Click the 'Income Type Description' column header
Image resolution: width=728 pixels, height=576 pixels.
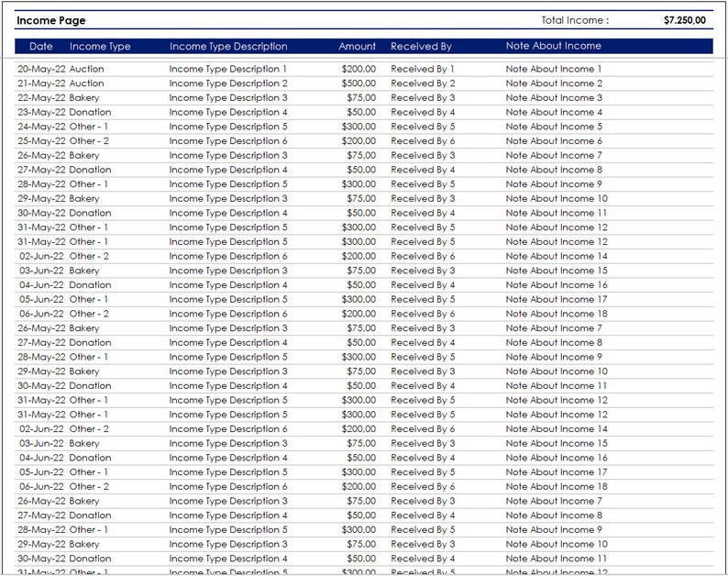(228, 47)
